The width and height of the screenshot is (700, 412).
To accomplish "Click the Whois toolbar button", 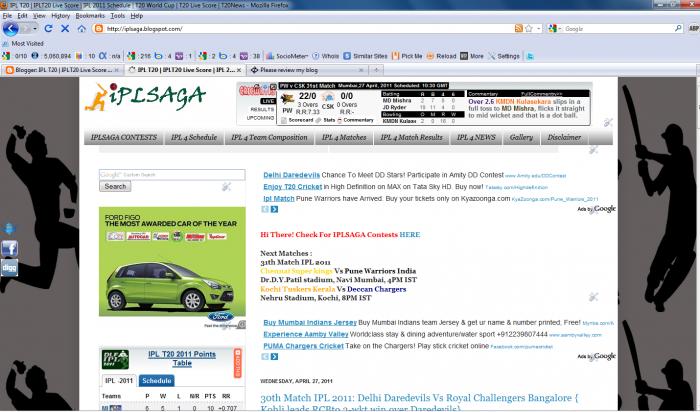I will 325,56.
